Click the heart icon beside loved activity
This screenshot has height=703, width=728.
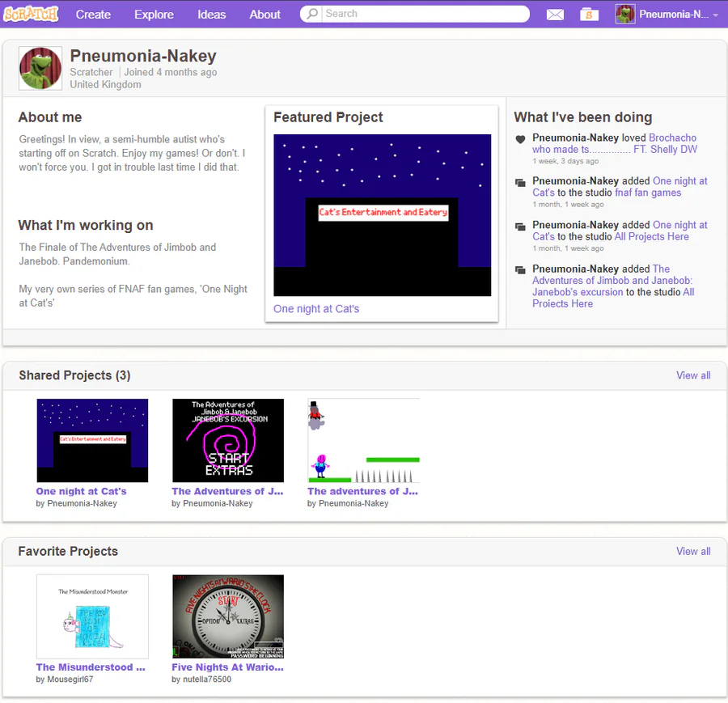click(x=520, y=139)
